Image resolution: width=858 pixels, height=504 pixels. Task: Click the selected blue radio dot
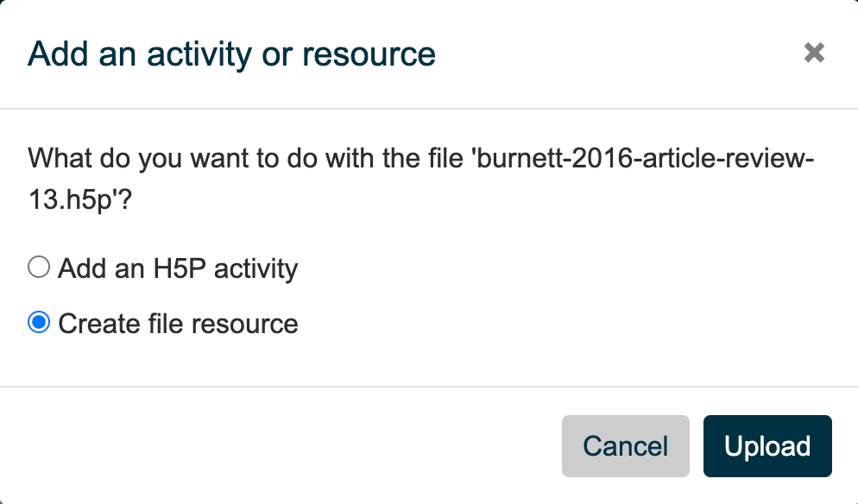(39, 323)
